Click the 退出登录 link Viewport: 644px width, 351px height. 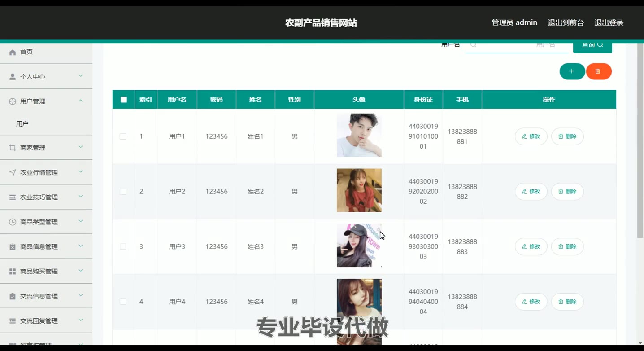pos(609,22)
